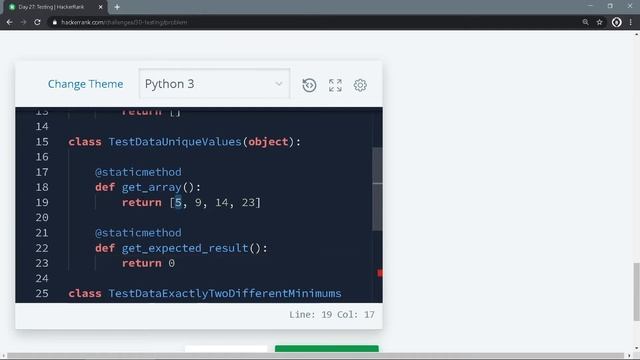
Task: Click the number 14 in the array
Action: pos(222,202)
